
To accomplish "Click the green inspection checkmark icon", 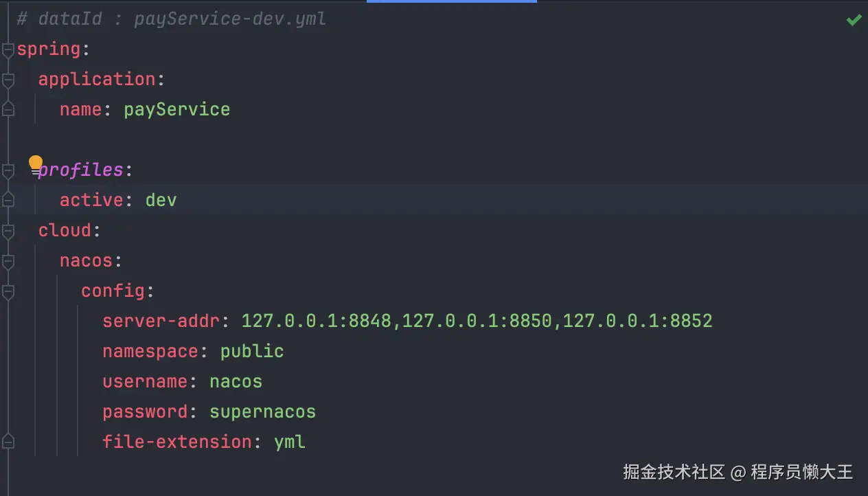I will click(854, 20).
